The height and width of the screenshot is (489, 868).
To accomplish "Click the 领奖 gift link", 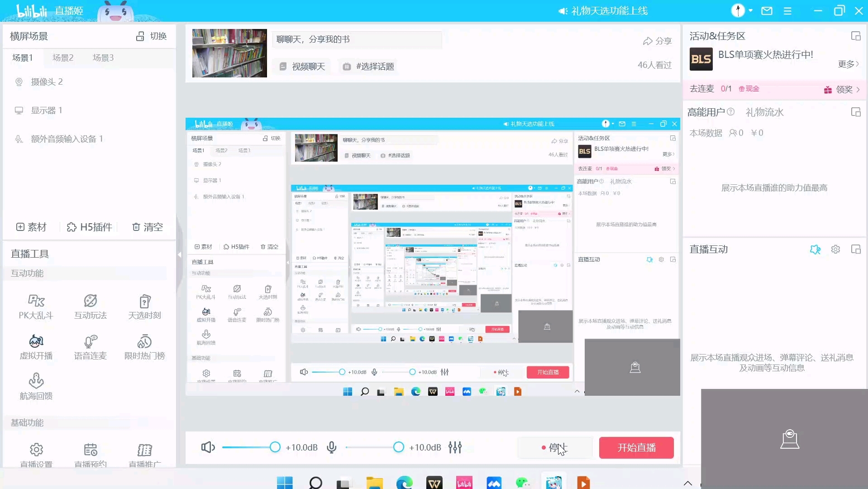I will (x=842, y=89).
